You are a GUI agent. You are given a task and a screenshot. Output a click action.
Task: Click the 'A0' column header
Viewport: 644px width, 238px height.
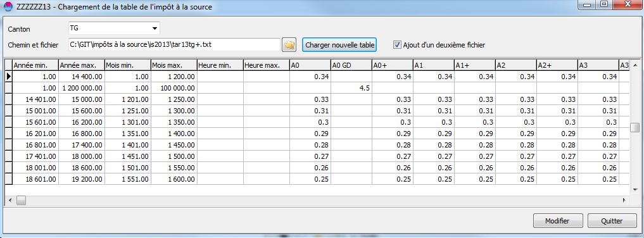click(x=310, y=65)
